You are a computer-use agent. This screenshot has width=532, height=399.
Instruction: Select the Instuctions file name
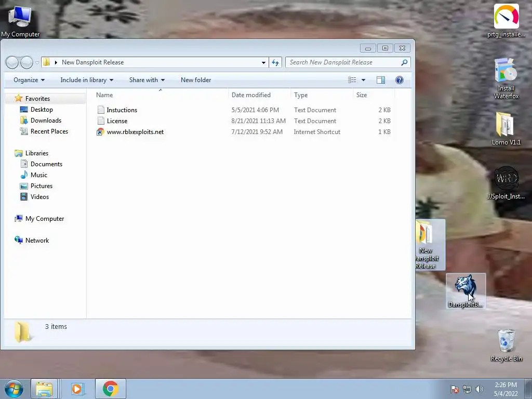tap(122, 110)
